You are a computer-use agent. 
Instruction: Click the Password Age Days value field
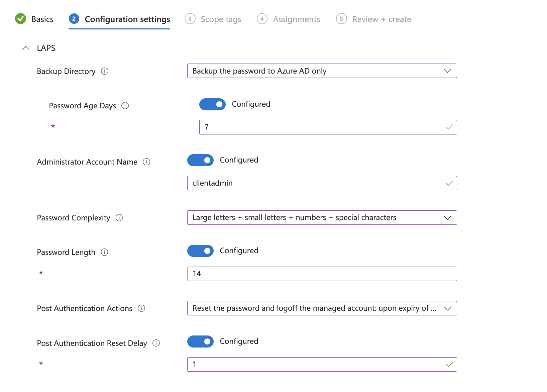point(328,127)
